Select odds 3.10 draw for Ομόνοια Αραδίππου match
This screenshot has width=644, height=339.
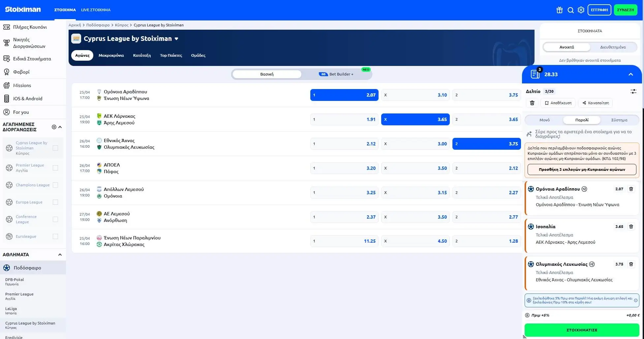pyautogui.click(x=415, y=95)
